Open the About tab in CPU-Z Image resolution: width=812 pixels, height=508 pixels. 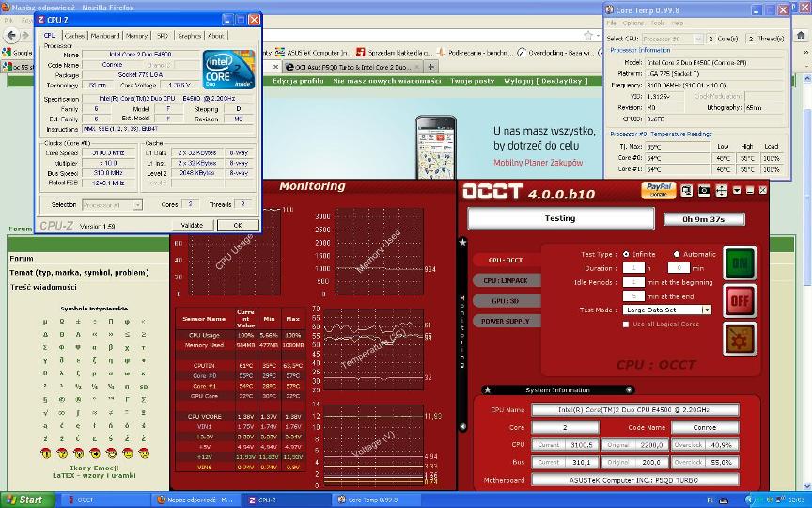point(216,36)
